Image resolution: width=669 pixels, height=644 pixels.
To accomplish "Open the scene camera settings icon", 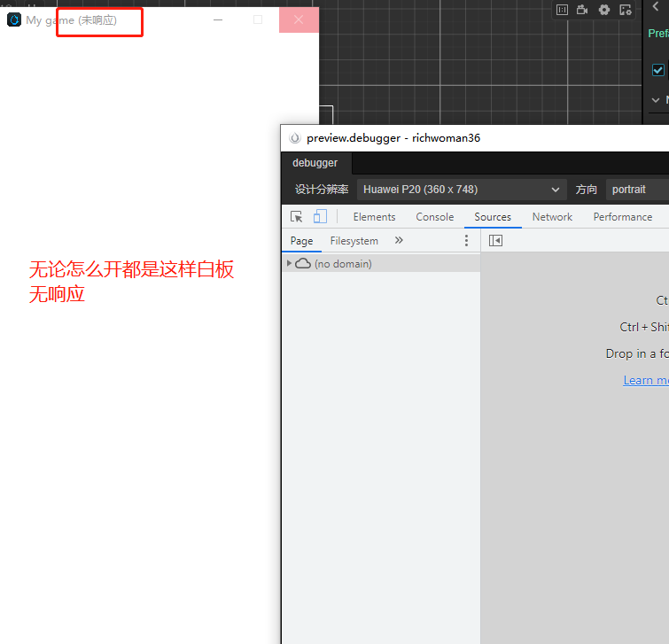I will point(582,10).
